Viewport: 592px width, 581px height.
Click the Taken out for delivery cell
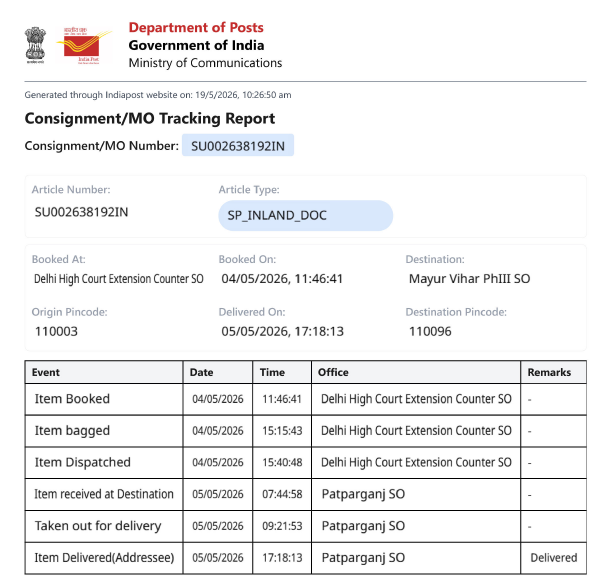pos(104,526)
